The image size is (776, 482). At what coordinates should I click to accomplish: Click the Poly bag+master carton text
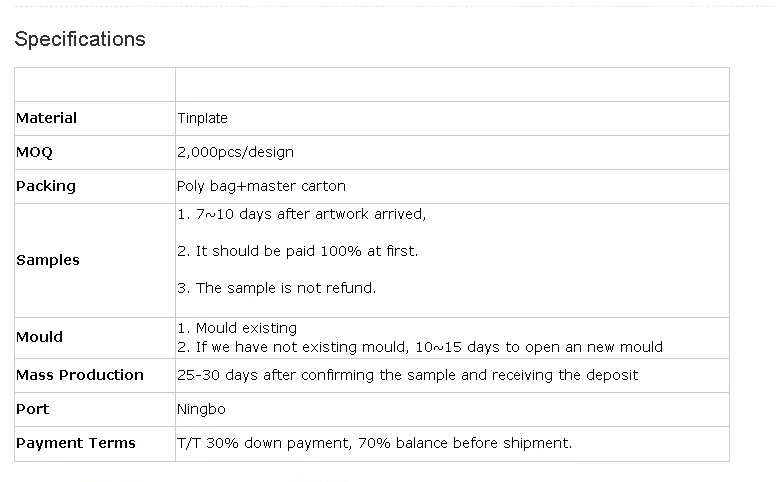click(x=261, y=186)
